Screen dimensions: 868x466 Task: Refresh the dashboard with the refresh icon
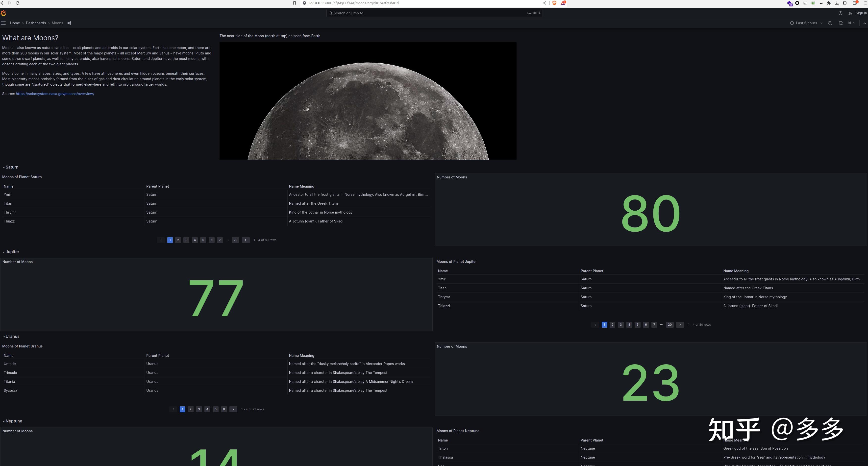point(841,23)
